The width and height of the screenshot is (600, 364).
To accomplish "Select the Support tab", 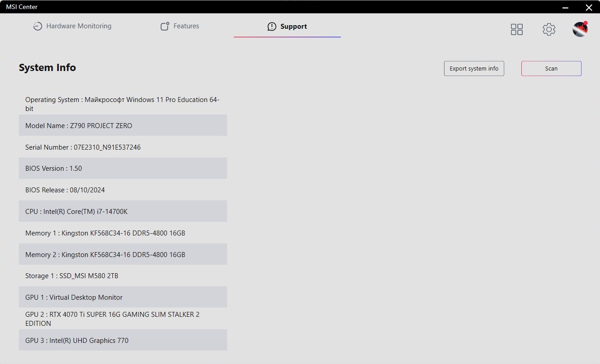I will point(287,27).
